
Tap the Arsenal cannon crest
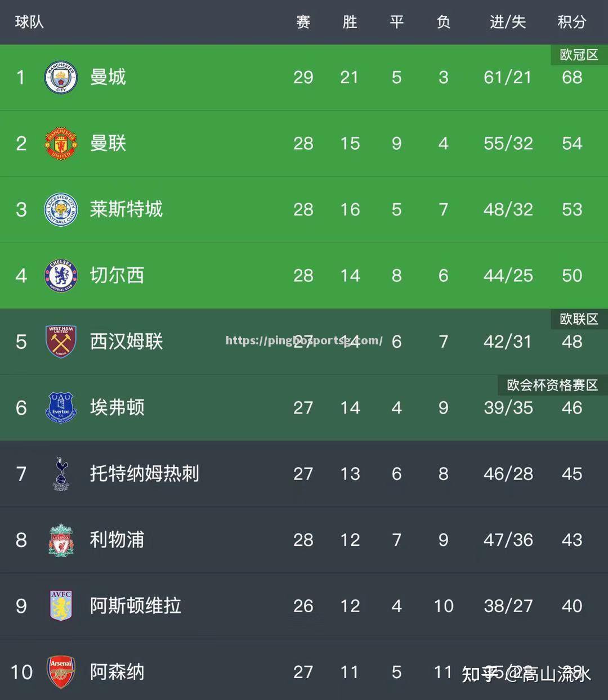coord(61,672)
